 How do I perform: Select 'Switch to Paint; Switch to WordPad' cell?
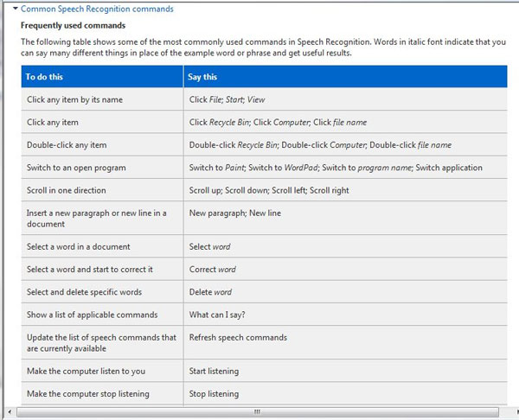pos(345,168)
